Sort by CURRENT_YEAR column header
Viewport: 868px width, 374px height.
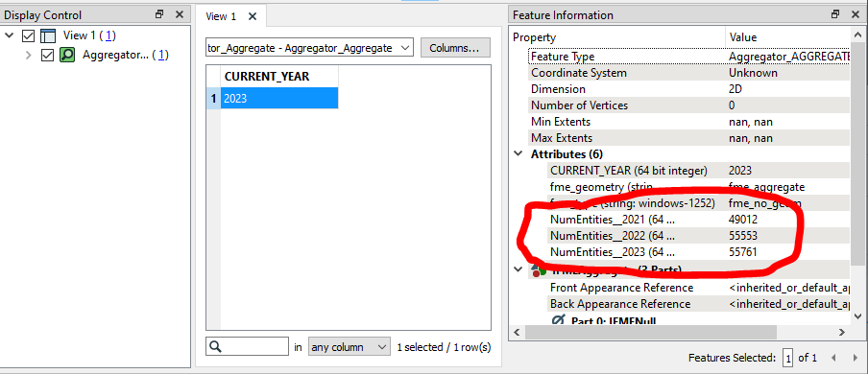[x=279, y=77]
